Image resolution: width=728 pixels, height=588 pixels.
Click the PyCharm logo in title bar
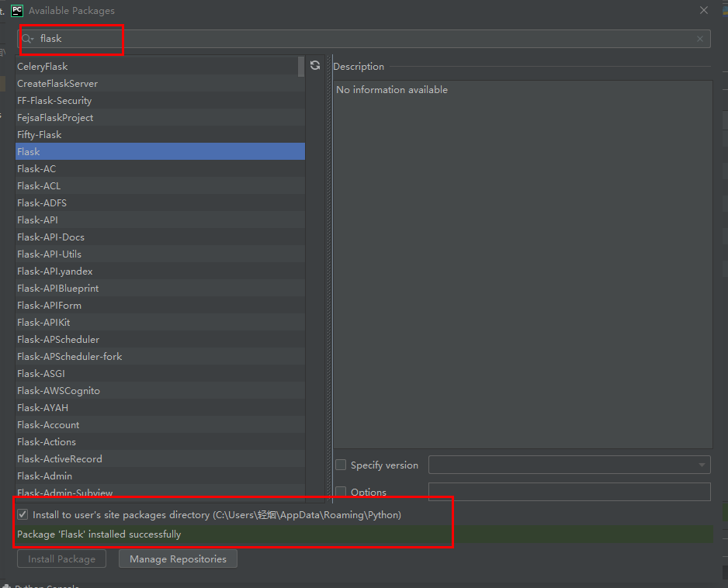pos(17,10)
